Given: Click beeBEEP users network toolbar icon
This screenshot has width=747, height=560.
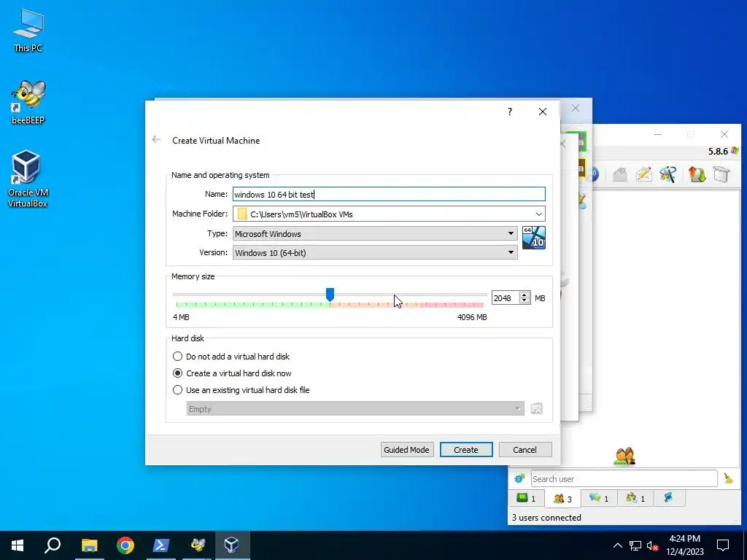Looking at the screenshot, I should point(668,174).
